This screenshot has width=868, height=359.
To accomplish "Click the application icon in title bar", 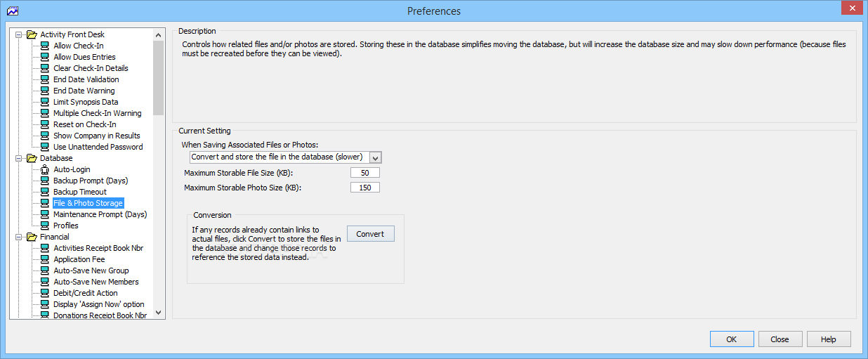I will pyautogui.click(x=12, y=11).
